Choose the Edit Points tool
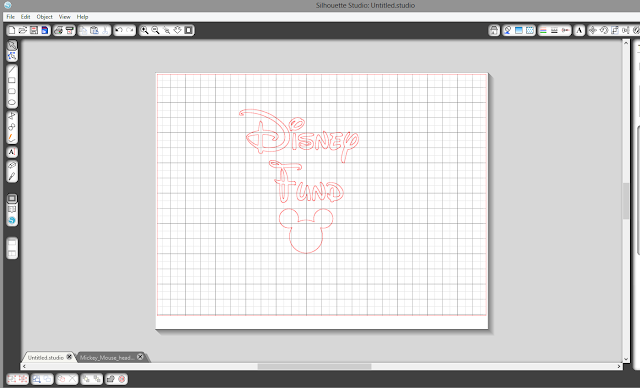 pos(12,56)
